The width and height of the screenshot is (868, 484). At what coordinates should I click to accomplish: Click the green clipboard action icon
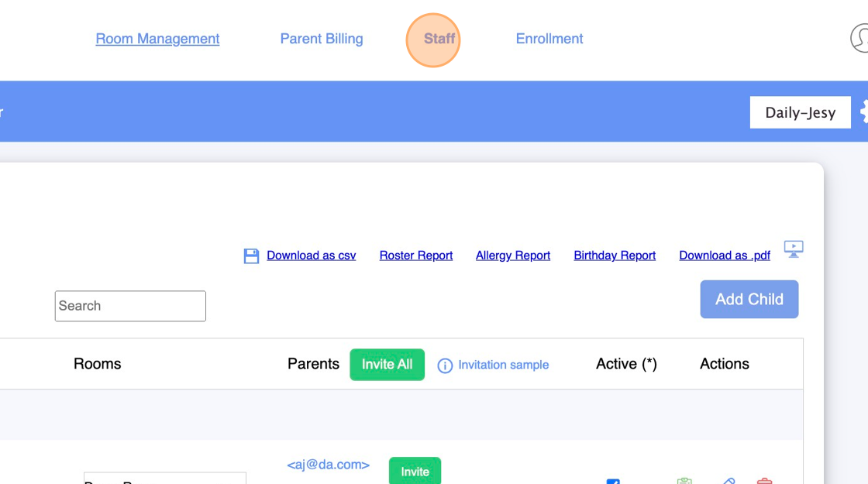click(684, 481)
